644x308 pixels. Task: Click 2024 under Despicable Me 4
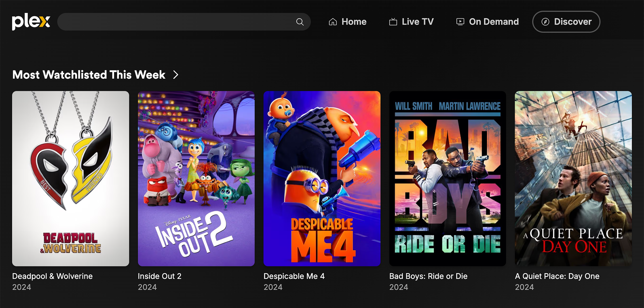coord(273,287)
